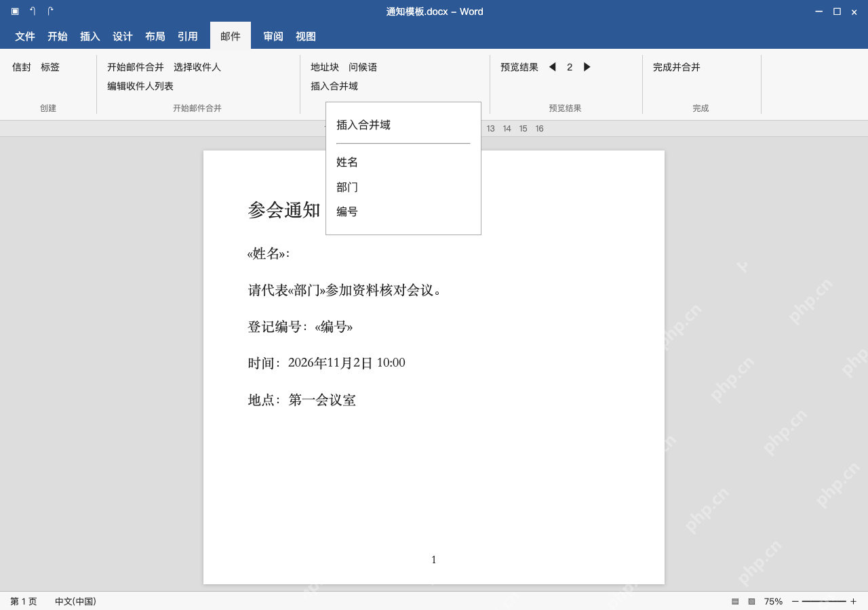Click the zoom out minus icon

pos(795,601)
